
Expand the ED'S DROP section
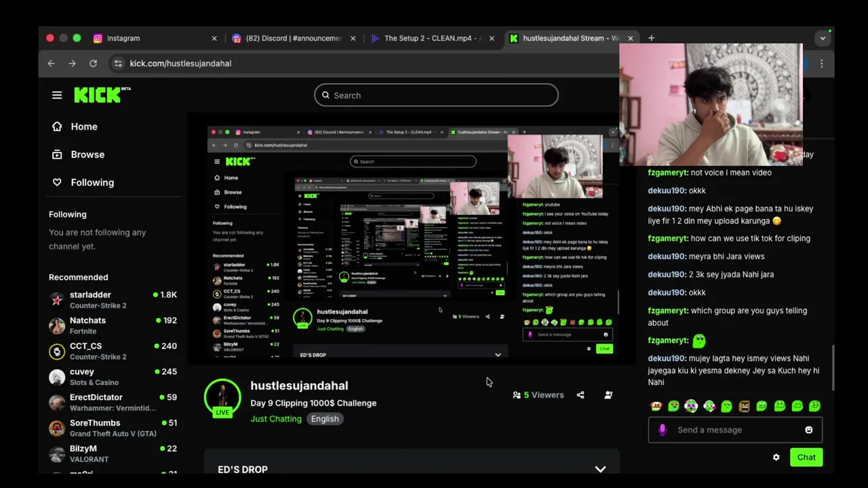600,469
